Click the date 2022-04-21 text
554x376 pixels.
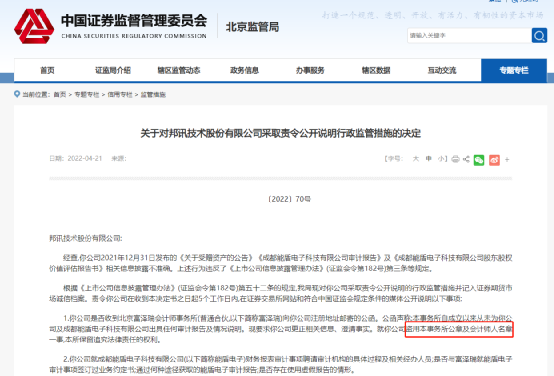[x=84, y=158]
